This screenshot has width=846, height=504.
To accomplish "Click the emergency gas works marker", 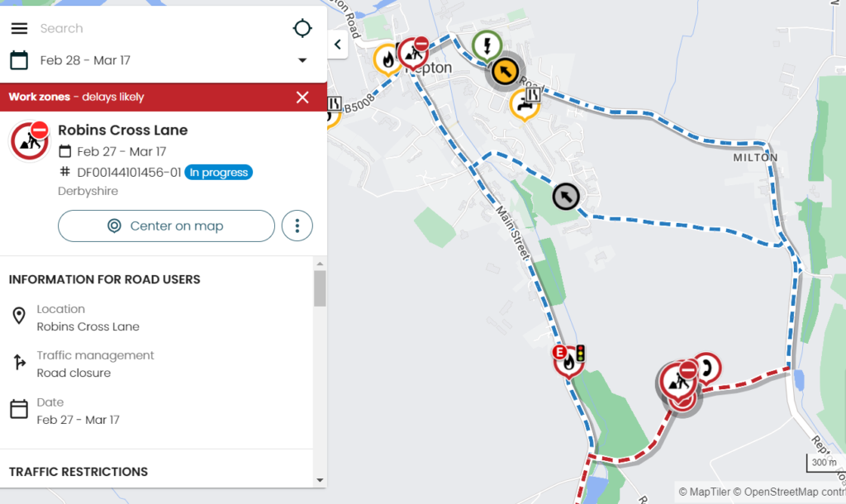I will click(568, 361).
